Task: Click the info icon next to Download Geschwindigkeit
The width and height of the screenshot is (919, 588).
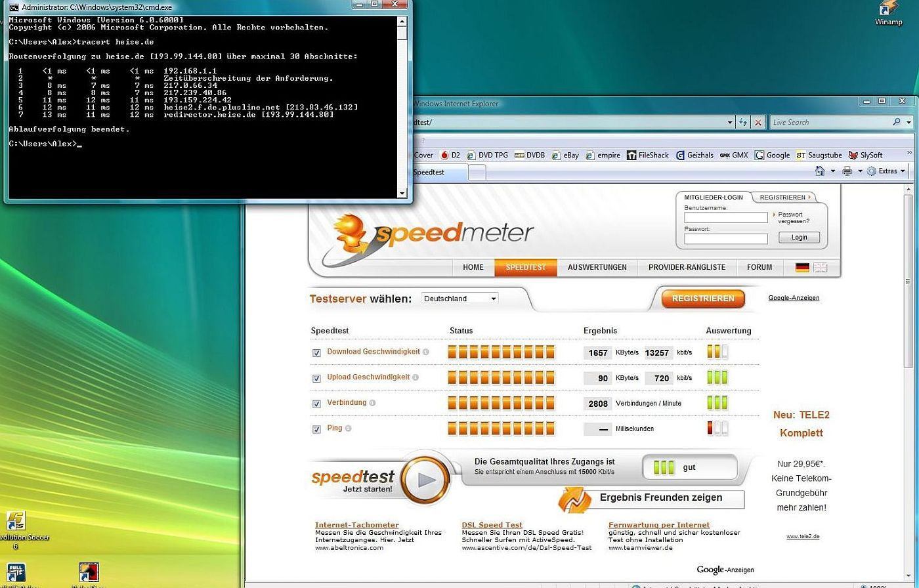Action: click(425, 352)
